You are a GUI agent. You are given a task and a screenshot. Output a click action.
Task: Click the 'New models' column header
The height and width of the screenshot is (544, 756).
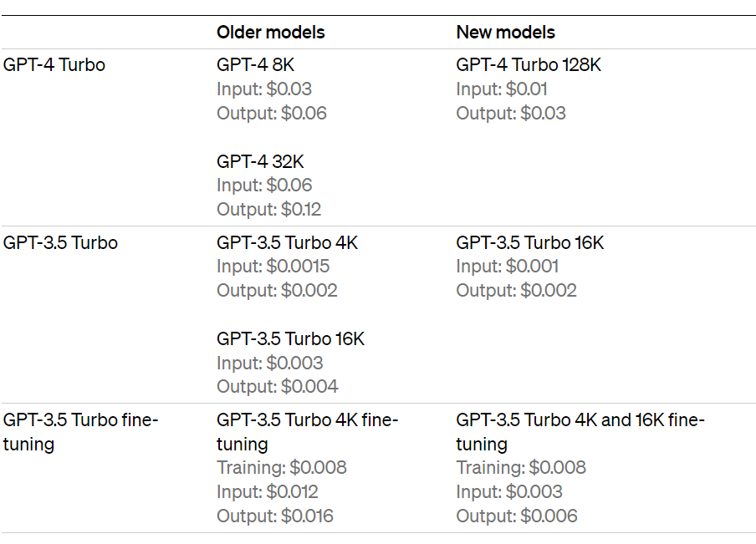[x=505, y=33]
